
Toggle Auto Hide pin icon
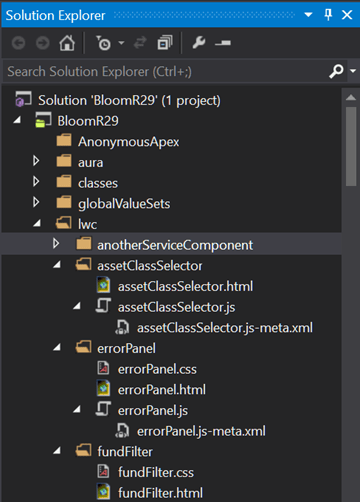point(328,15)
